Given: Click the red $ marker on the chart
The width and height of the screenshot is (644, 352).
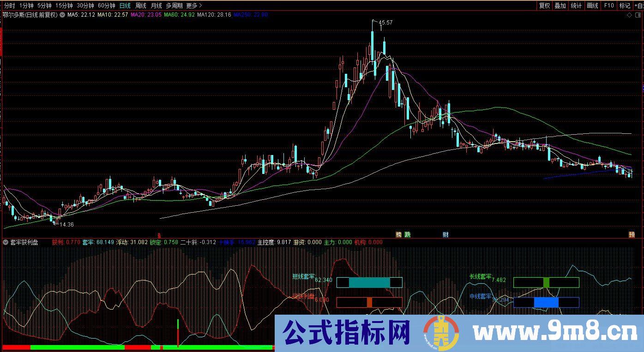Looking at the screenshot, I should click(x=159, y=235).
